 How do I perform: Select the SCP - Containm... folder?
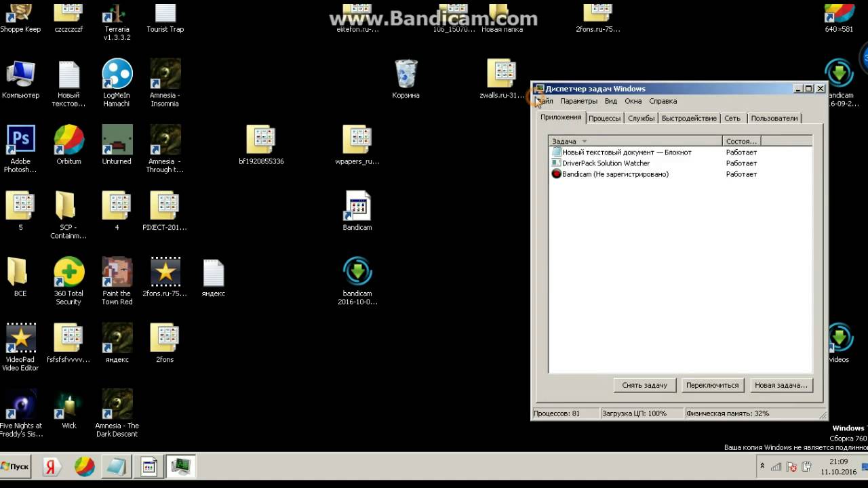(68, 215)
